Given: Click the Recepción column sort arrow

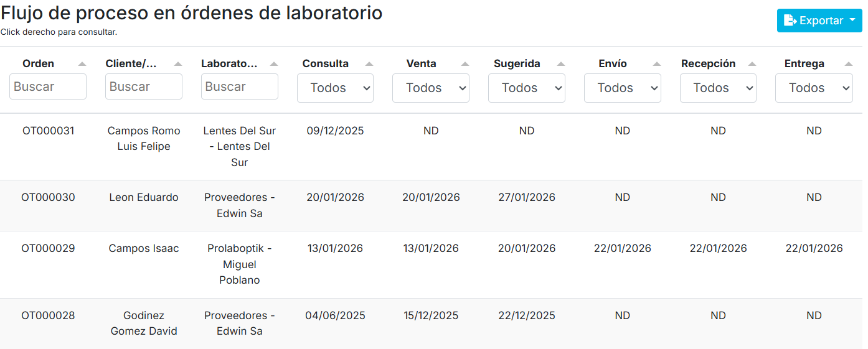Looking at the screenshot, I should (752, 64).
